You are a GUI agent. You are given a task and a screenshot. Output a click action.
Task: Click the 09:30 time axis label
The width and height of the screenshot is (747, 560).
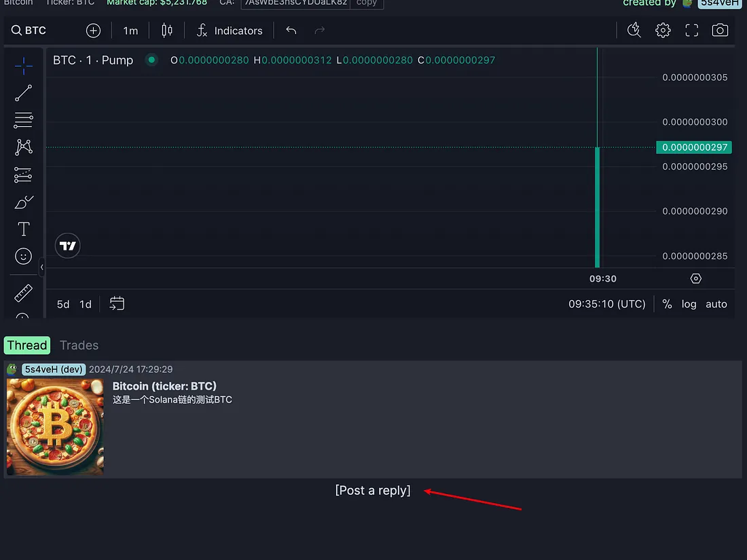tap(602, 278)
